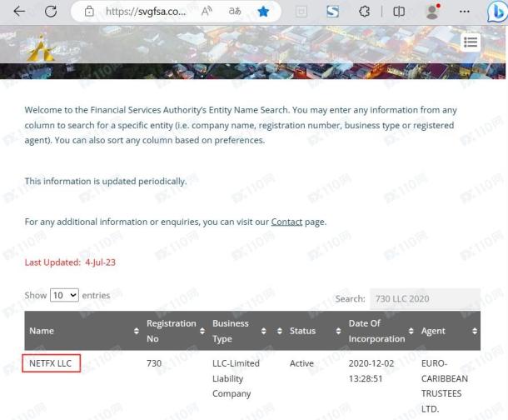Click the Search input field
The width and height of the screenshot is (508, 420).
[425, 298]
